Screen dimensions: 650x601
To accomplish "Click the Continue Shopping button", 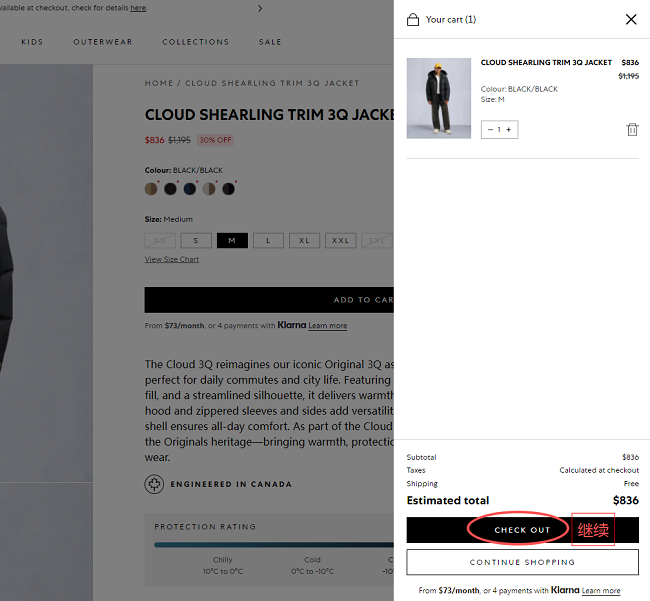I will coord(522,562).
